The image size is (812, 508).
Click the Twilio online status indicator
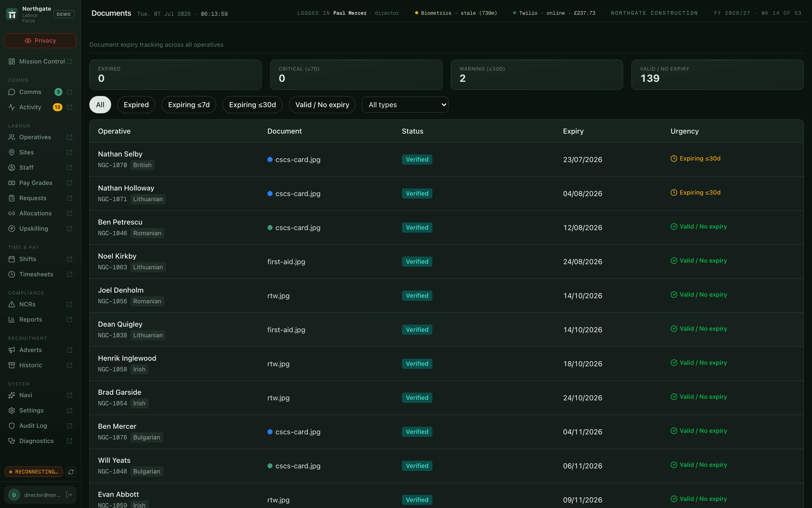tap(554, 13)
